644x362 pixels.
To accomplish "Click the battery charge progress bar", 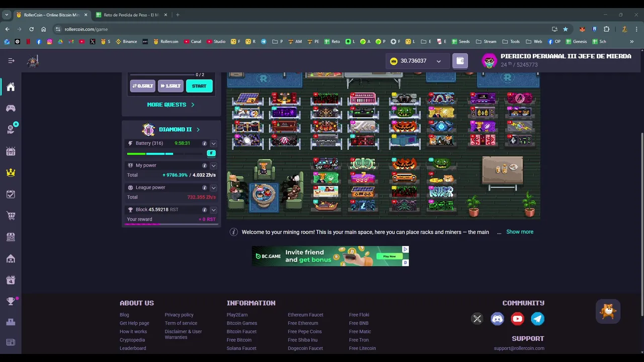I will (166, 154).
